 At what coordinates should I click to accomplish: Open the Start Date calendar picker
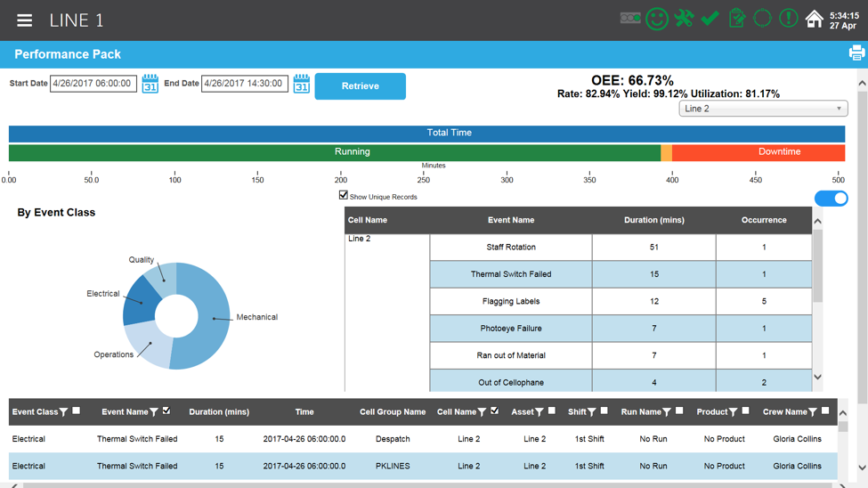150,84
